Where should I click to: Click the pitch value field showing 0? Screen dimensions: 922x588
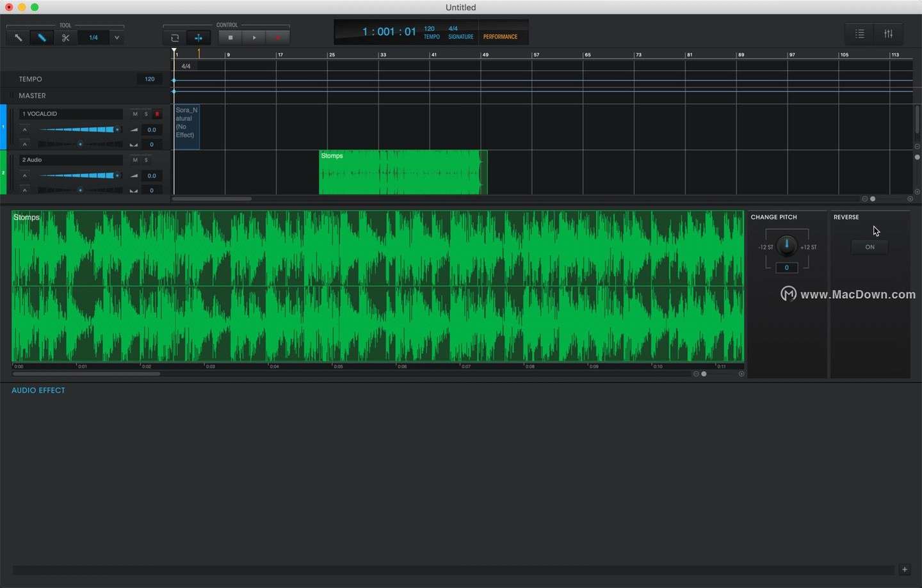787,267
